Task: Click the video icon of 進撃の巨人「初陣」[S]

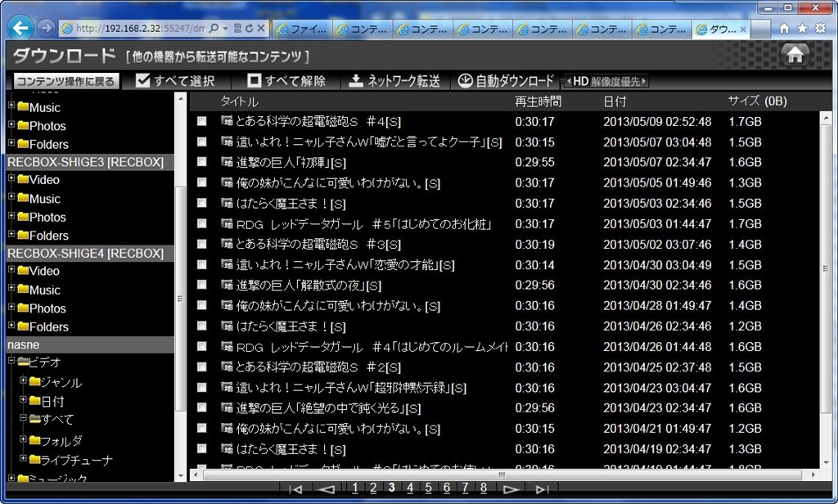Action: 228,162
